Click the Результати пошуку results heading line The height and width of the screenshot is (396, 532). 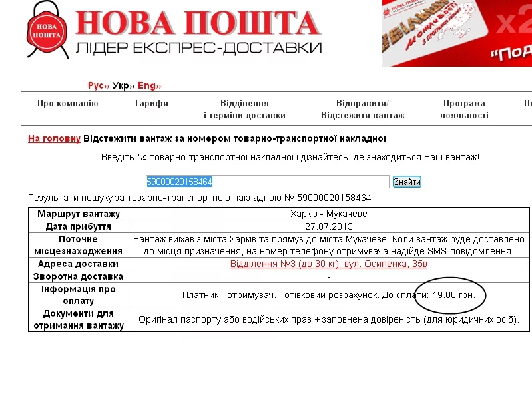click(x=200, y=198)
